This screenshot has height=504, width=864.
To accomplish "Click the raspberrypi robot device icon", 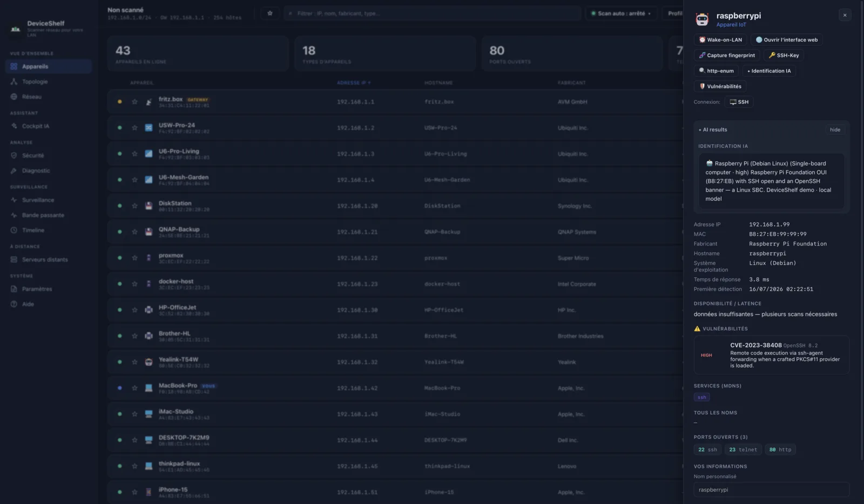I will (x=702, y=19).
